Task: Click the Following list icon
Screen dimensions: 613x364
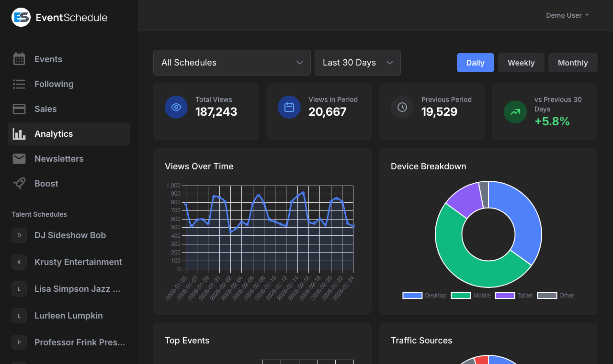Action: tap(19, 84)
